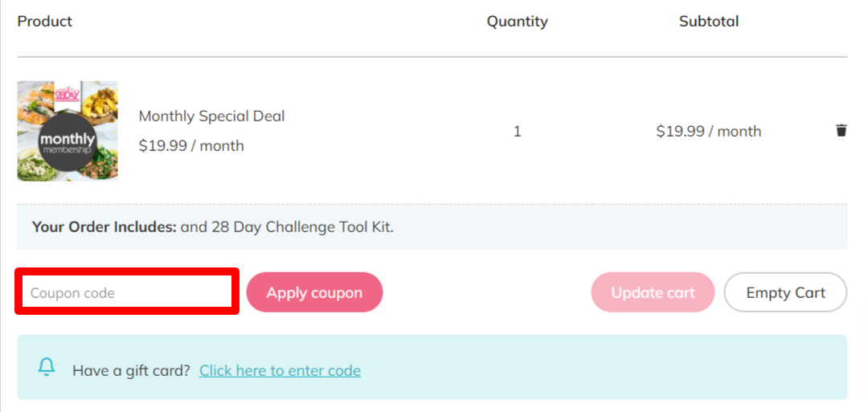Screen dimensions: 868x412
Task: Click the dark monthly membership circle badge
Action: coord(67,142)
